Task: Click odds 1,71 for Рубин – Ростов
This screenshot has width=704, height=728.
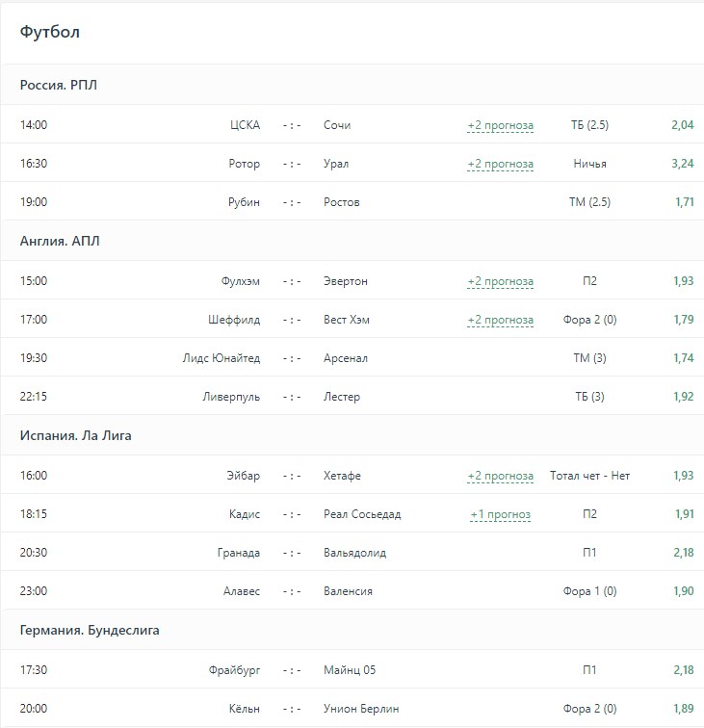Action: pyautogui.click(x=682, y=202)
